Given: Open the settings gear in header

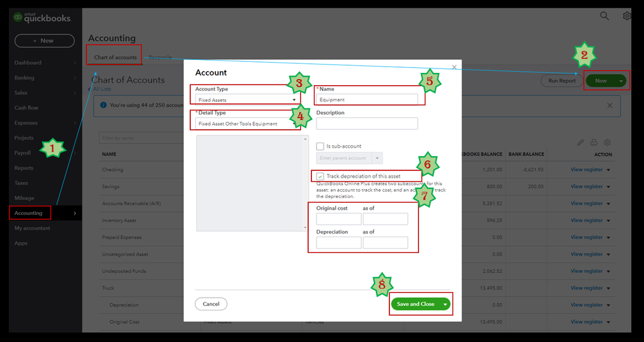Looking at the screenshot, I should click(x=627, y=16).
